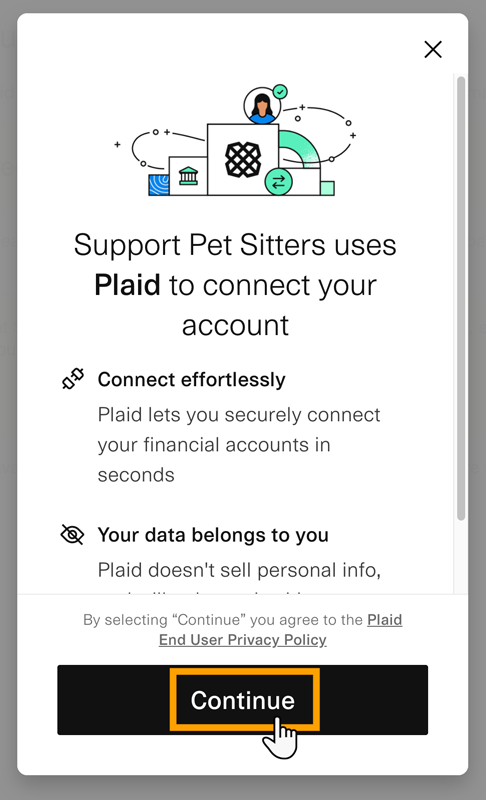Click the crossed-out eye icon
Viewport: 486px width, 800px height.
pos(72,534)
